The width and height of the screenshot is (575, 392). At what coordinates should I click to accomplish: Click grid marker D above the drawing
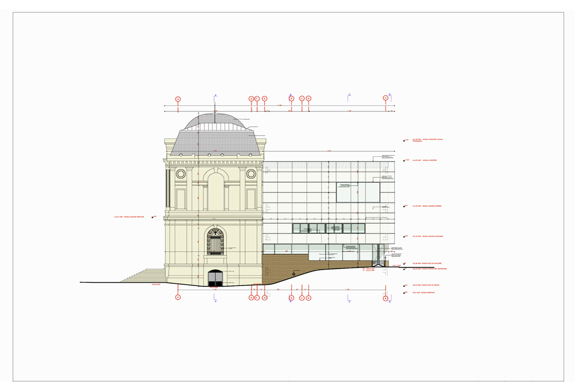(291, 98)
